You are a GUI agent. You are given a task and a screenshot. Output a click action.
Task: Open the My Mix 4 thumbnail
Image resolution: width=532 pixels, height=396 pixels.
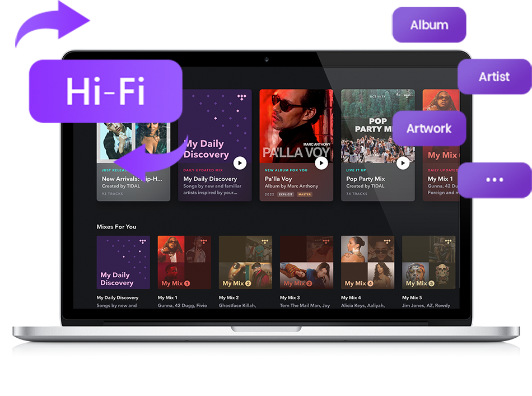tap(367, 262)
